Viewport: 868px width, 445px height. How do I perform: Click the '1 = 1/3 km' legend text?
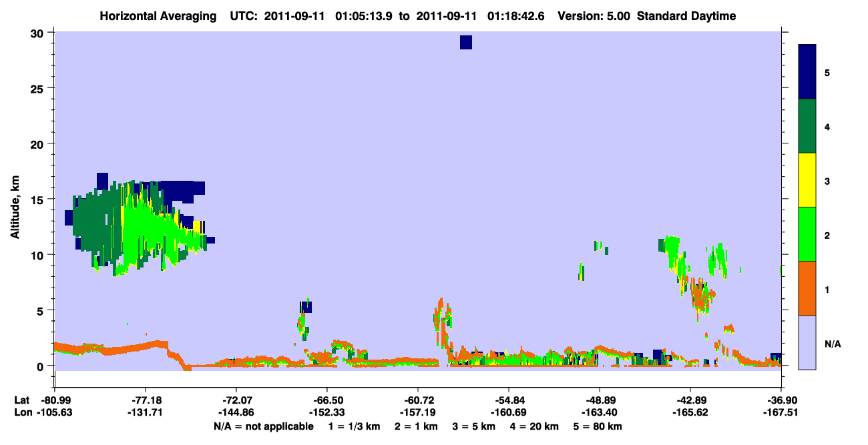click(x=355, y=426)
